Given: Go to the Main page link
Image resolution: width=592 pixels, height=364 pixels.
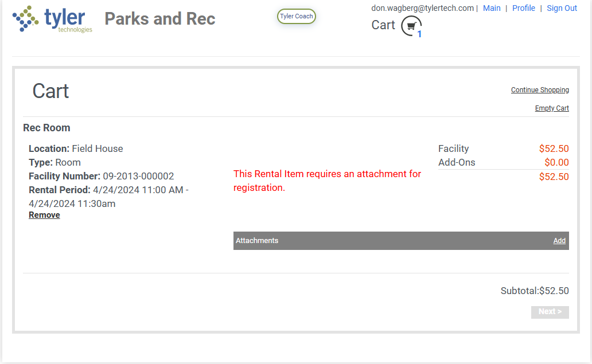Looking at the screenshot, I should (x=492, y=8).
